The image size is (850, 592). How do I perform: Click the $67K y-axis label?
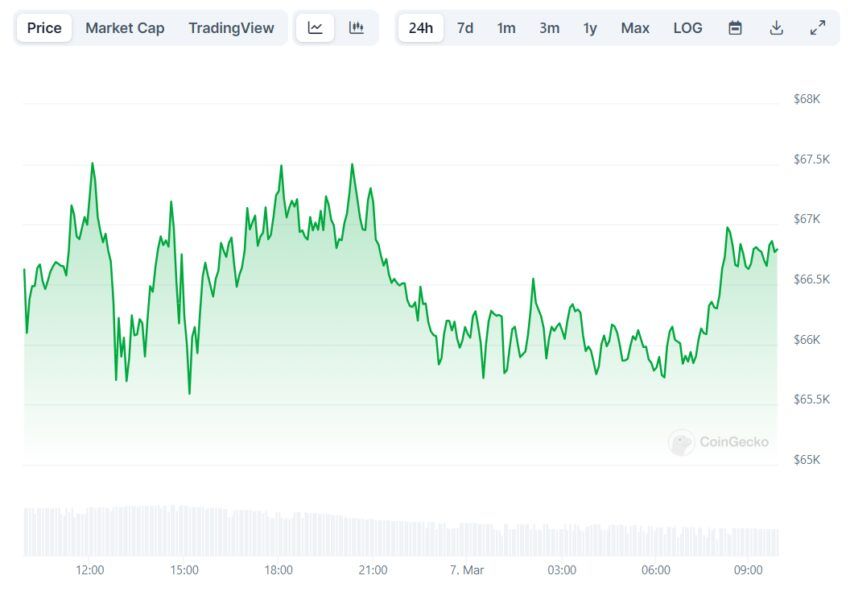click(x=807, y=218)
